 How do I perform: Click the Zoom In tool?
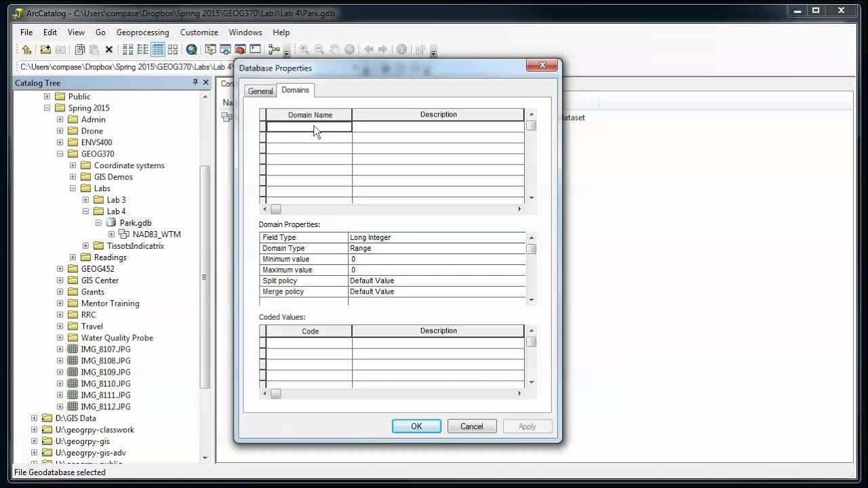304,49
